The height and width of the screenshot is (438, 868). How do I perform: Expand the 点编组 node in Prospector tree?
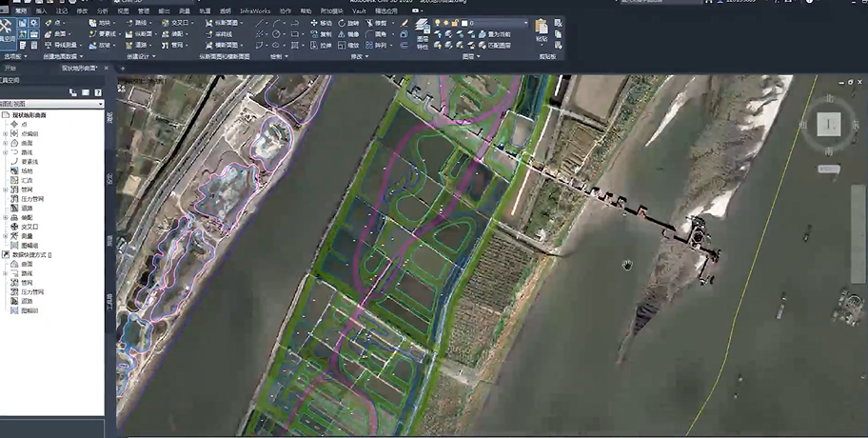click(x=6, y=133)
